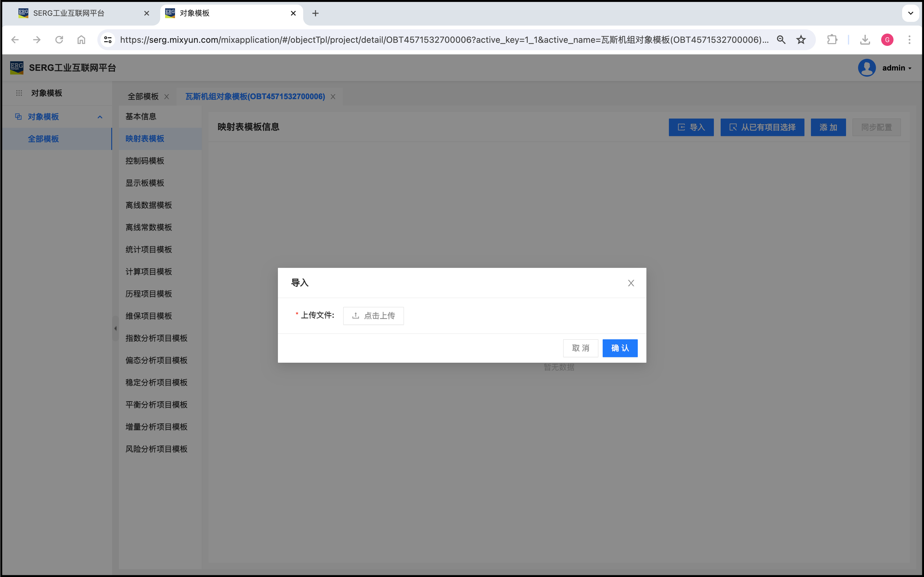Click the browser reload icon
Screen dimensions: 924x577
click(59, 40)
